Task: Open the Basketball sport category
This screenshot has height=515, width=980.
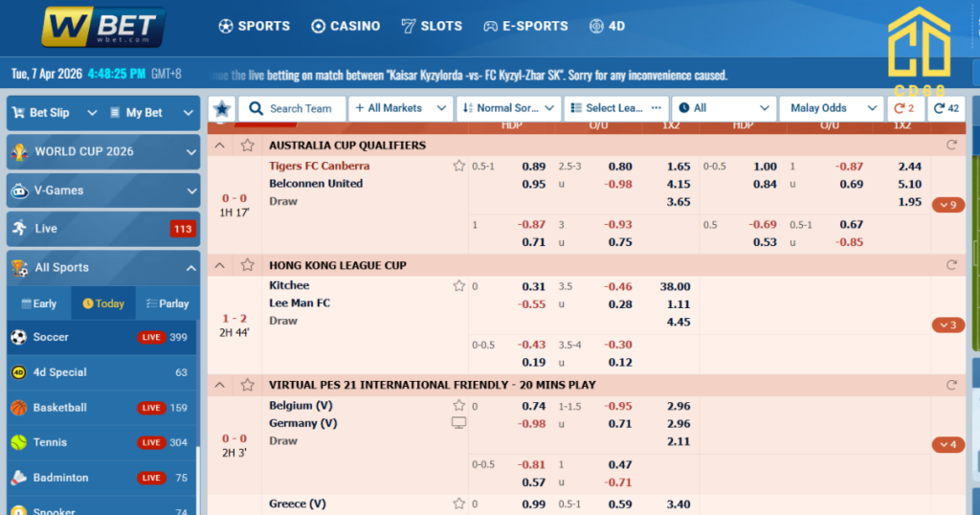Action: pyautogui.click(x=59, y=408)
